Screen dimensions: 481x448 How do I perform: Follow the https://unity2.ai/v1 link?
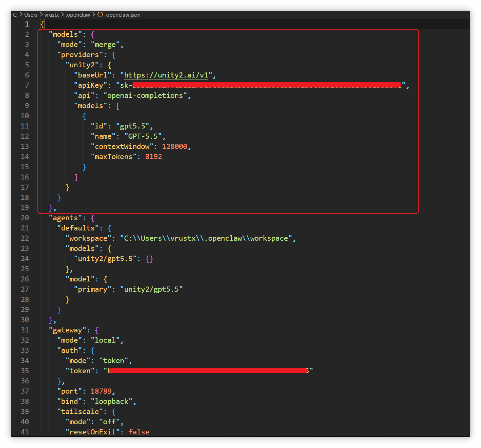(x=166, y=75)
